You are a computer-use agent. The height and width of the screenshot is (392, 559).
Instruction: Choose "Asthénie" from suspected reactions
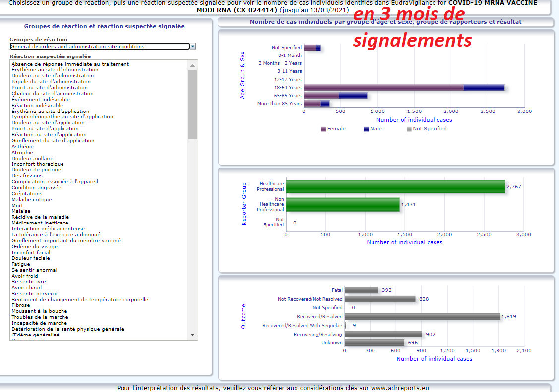[23, 147]
